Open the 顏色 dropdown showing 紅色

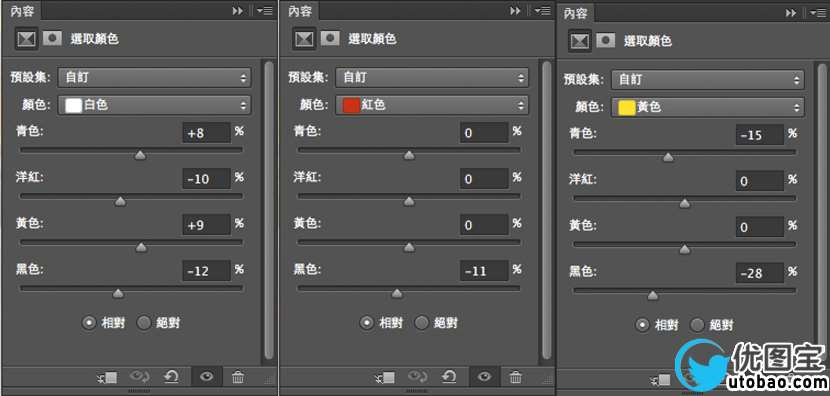tap(432, 105)
